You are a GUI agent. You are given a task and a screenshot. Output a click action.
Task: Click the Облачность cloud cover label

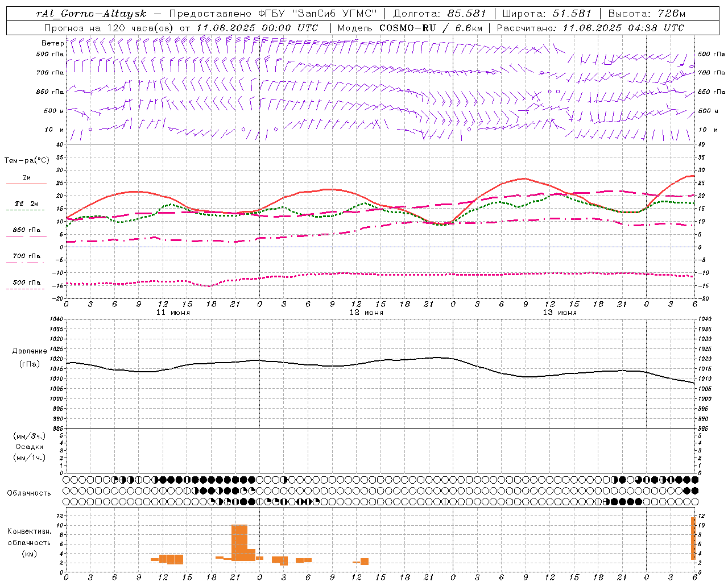pyautogui.click(x=29, y=493)
